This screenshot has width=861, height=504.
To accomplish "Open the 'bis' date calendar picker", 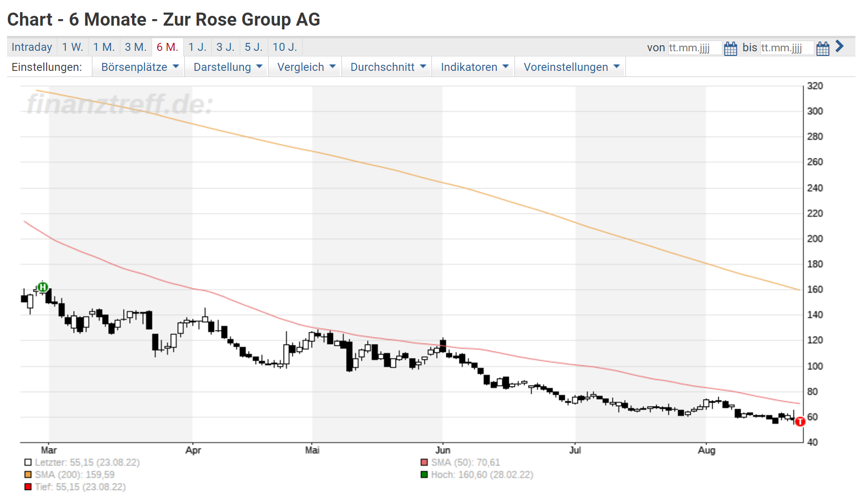I will [x=823, y=48].
